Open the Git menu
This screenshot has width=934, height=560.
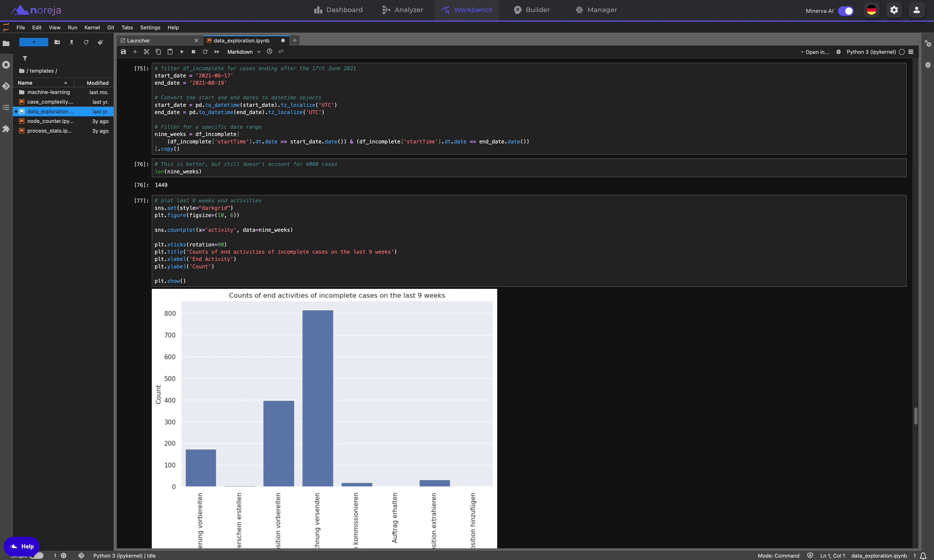[111, 28]
